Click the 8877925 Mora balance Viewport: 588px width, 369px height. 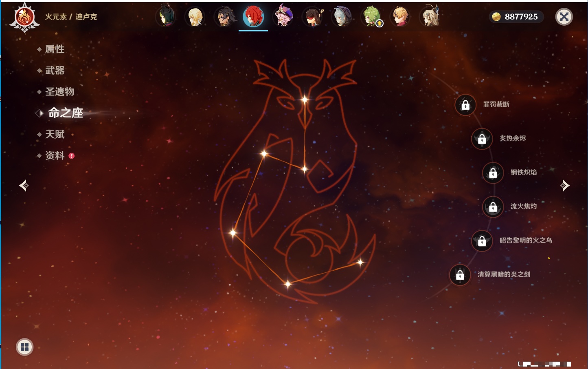[521, 17]
